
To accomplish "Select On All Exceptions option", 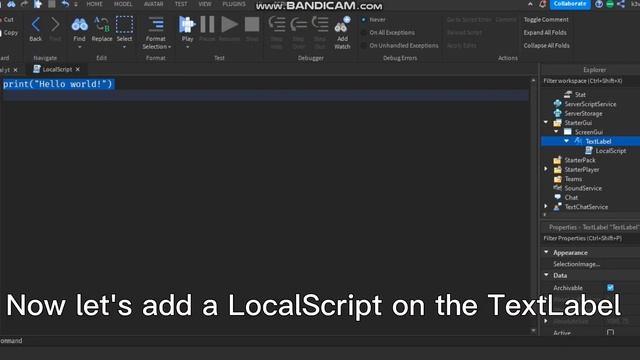I will (x=363, y=33).
